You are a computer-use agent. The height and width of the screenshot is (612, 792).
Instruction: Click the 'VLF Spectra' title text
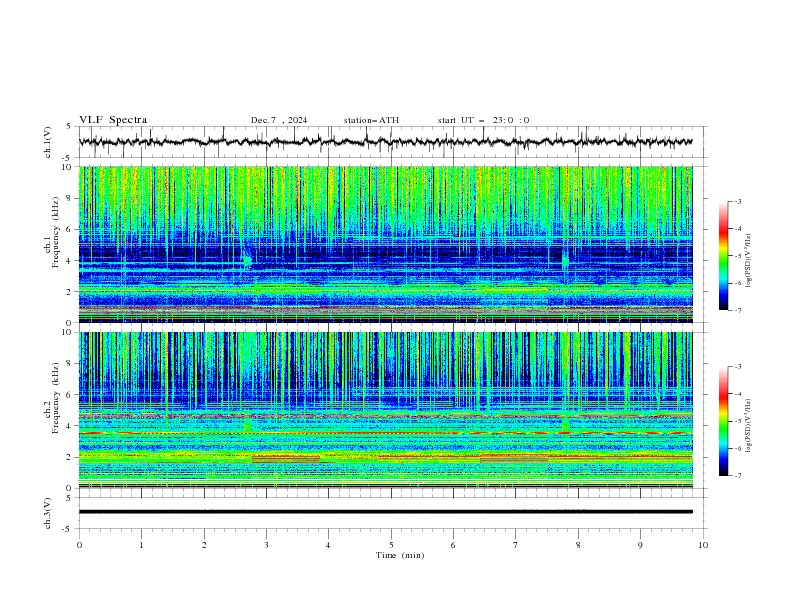pos(113,120)
